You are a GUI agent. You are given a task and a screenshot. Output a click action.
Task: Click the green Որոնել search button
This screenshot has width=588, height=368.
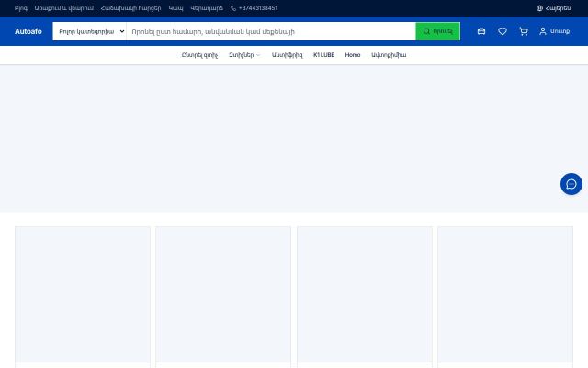(437, 31)
